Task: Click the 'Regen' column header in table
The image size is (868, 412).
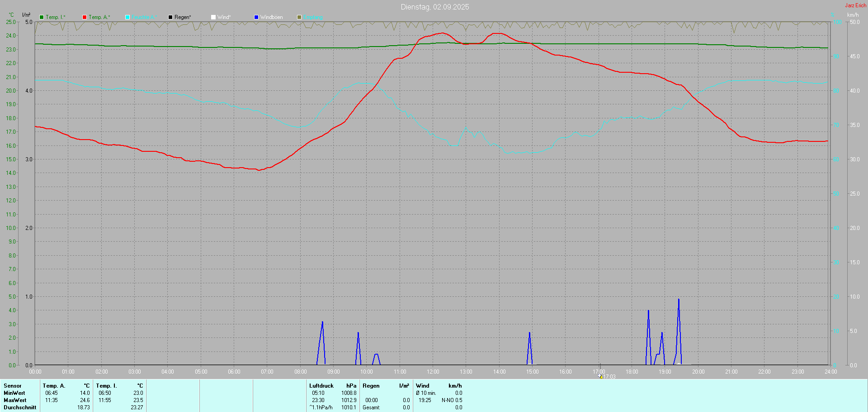Action: (x=371, y=386)
